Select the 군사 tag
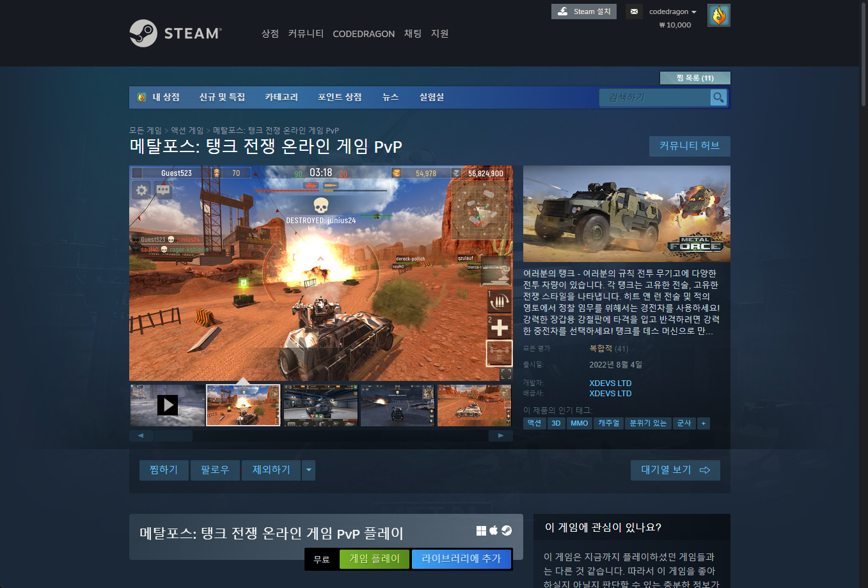This screenshot has width=868, height=588. point(684,423)
